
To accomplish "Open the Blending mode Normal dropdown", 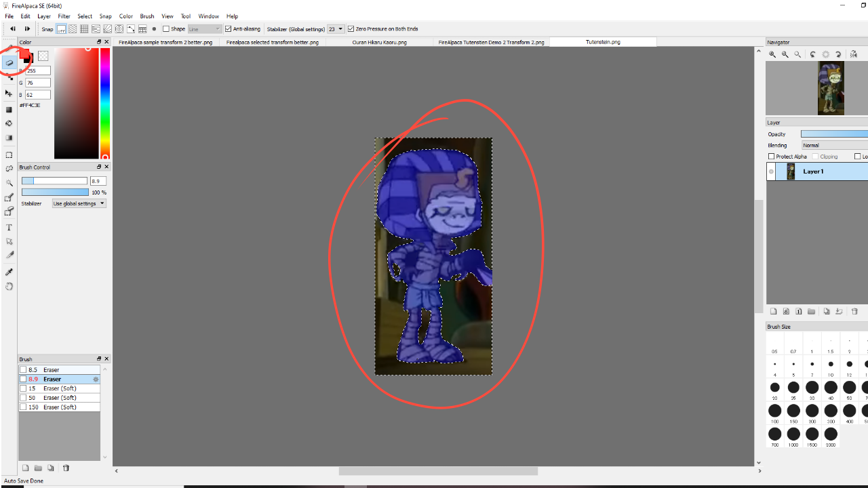I will click(834, 145).
